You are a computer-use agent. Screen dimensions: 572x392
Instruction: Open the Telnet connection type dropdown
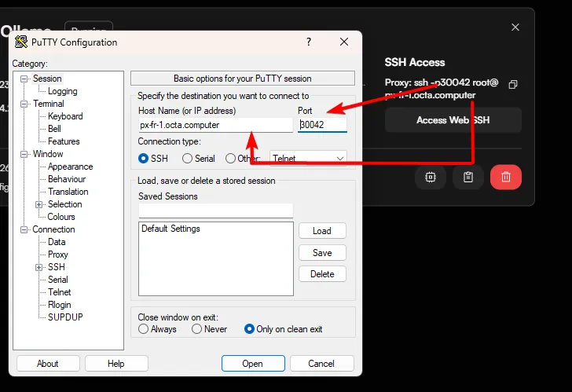(308, 159)
